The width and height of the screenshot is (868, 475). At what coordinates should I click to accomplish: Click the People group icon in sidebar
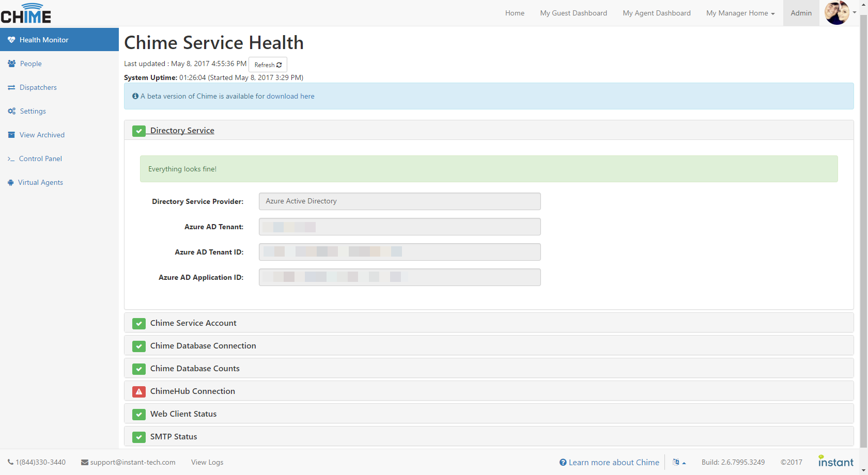(11, 64)
